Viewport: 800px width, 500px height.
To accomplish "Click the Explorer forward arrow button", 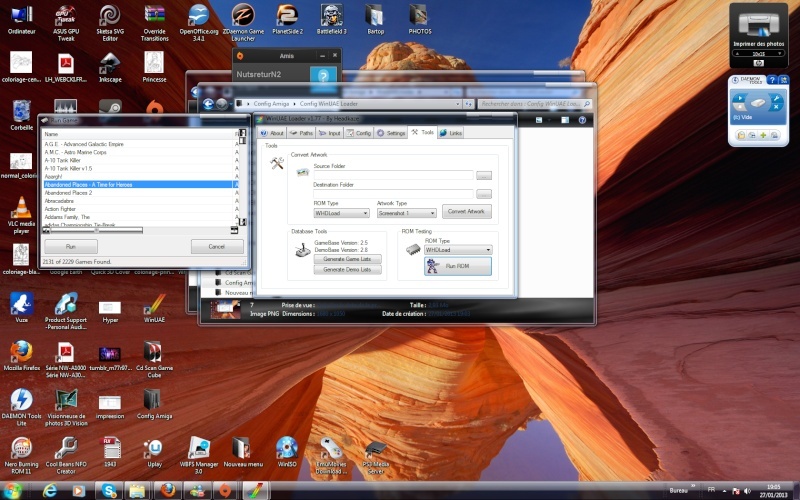I will click(x=221, y=104).
